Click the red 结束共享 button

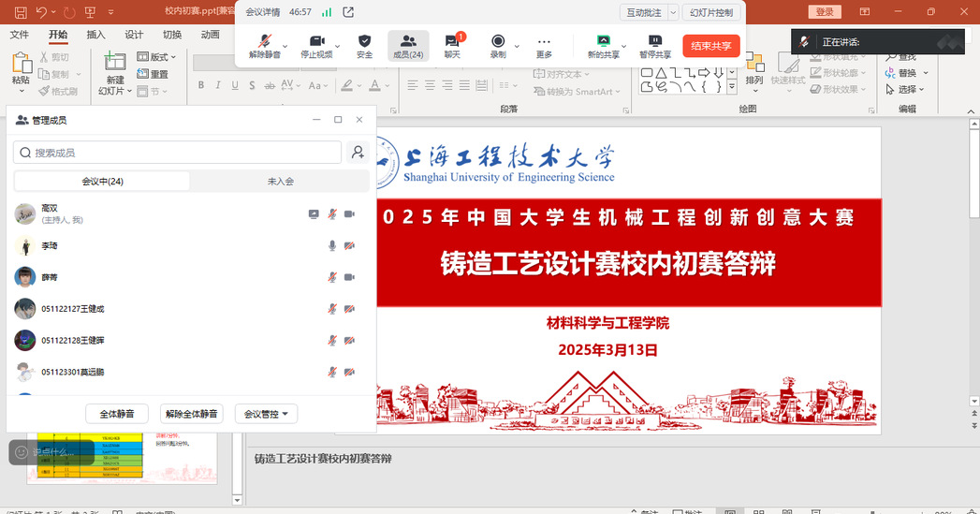point(711,46)
